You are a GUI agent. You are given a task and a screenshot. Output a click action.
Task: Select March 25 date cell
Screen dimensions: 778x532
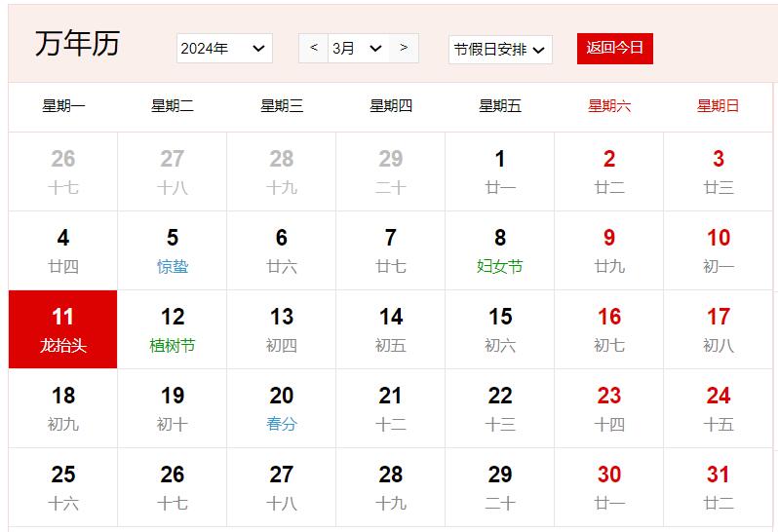click(63, 487)
